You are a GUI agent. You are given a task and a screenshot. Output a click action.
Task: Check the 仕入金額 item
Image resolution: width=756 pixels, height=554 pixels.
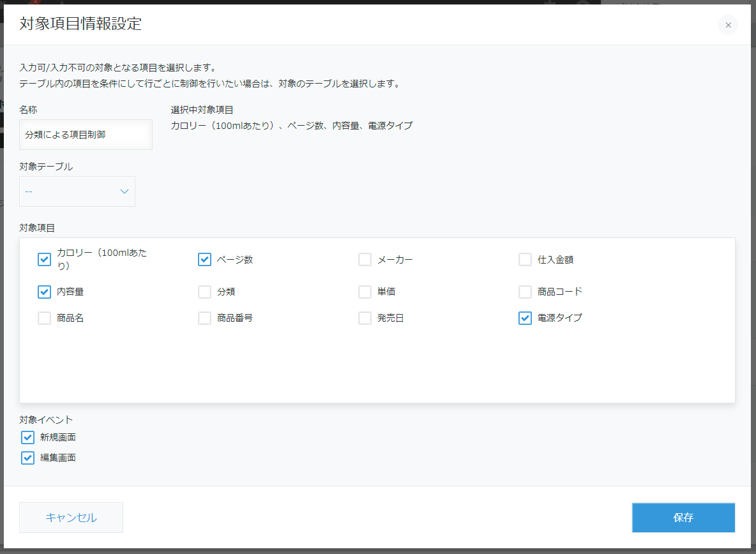point(525,260)
